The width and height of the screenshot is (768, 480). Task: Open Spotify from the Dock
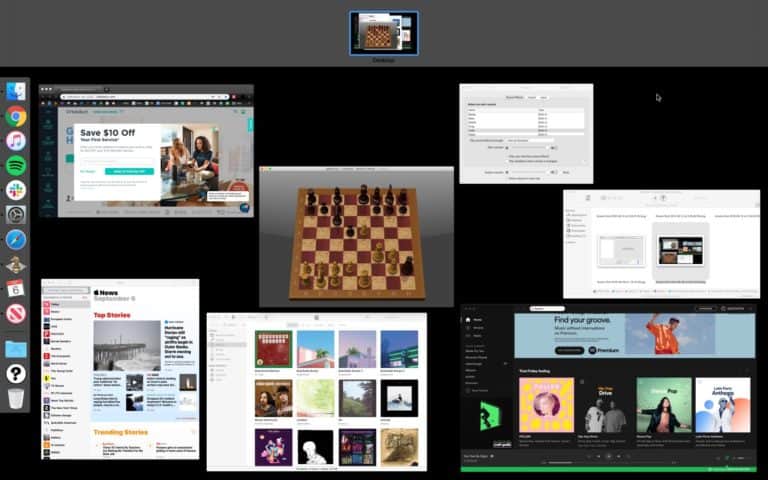[x=16, y=166]
